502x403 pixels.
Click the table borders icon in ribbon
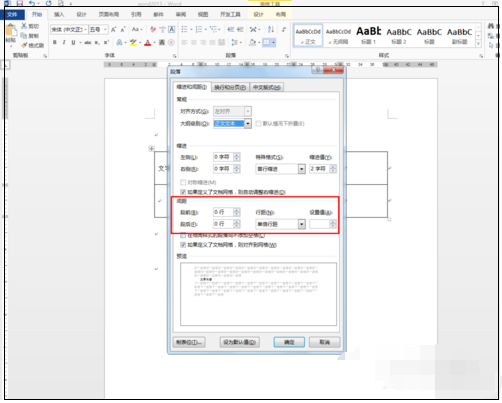266,42
